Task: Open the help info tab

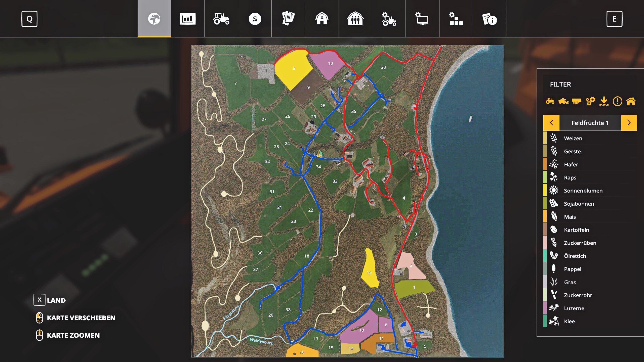Action: tap(489, 19)
